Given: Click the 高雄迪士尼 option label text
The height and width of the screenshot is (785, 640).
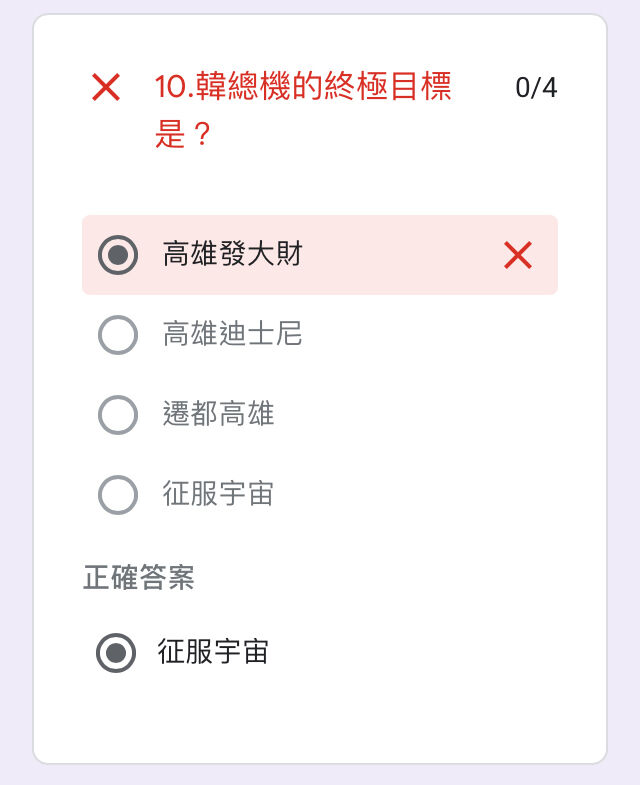Looking at the screenshot, I should coord(233,334).
